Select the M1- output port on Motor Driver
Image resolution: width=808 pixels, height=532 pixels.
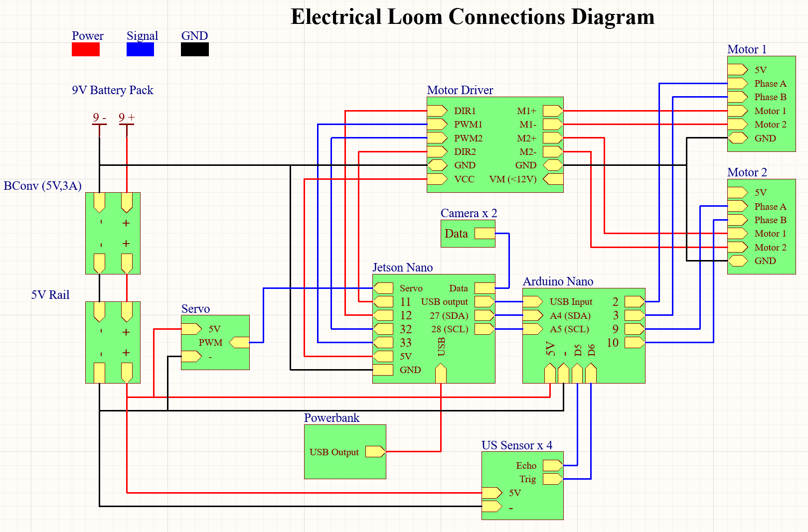(x=553, y=124)
